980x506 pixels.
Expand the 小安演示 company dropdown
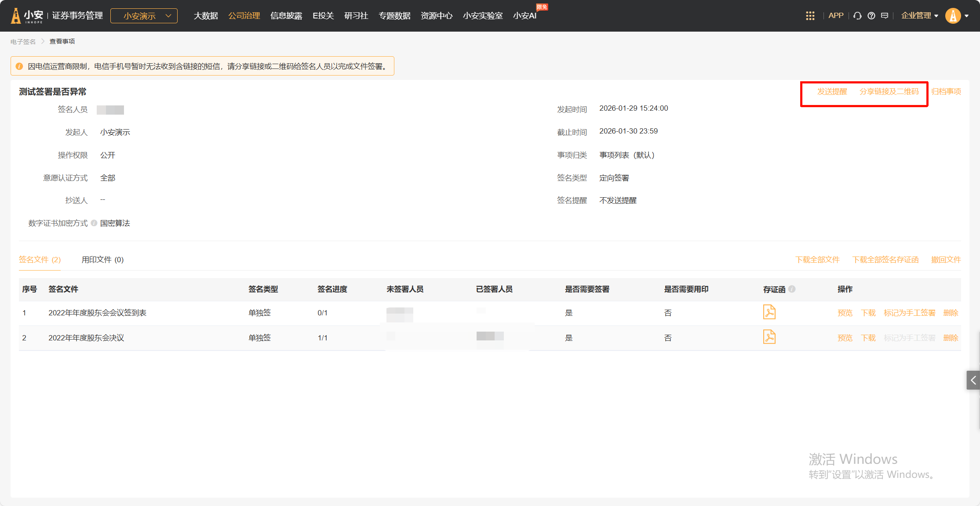tap(144, 16)
